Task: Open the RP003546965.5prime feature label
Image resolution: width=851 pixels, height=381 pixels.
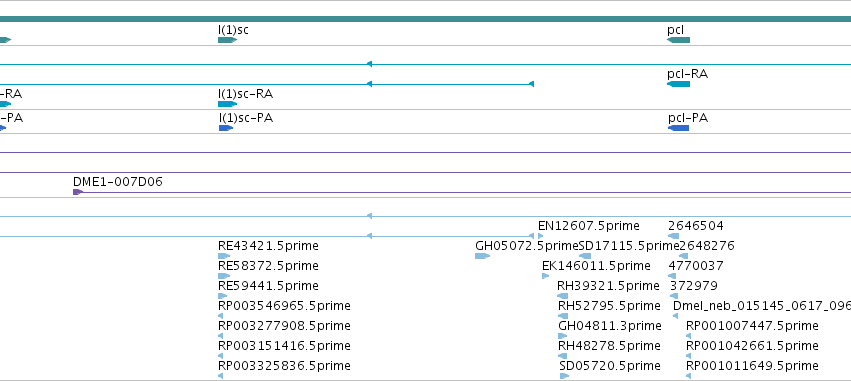Action: pos(284,306)
